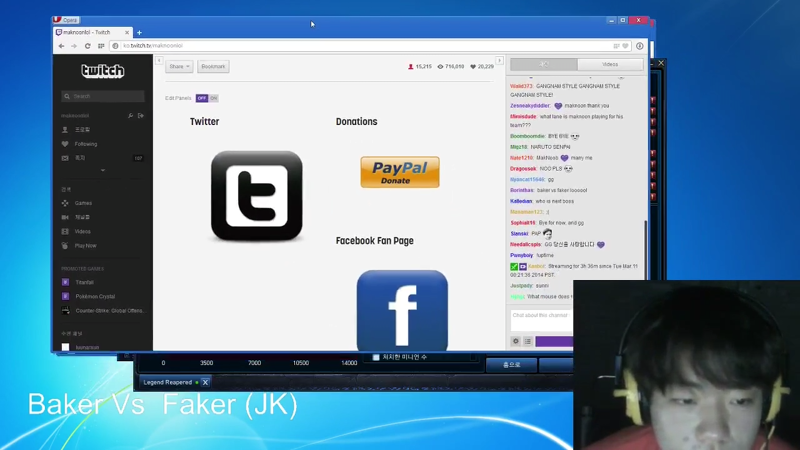Toggle the minion kills checkbox in game client
The height and width of the screenshot is (450, 800).
(x=376, y=358)
